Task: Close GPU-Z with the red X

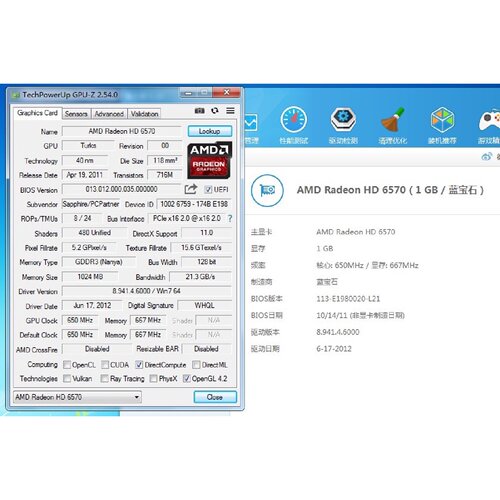Action: [227, 92]
